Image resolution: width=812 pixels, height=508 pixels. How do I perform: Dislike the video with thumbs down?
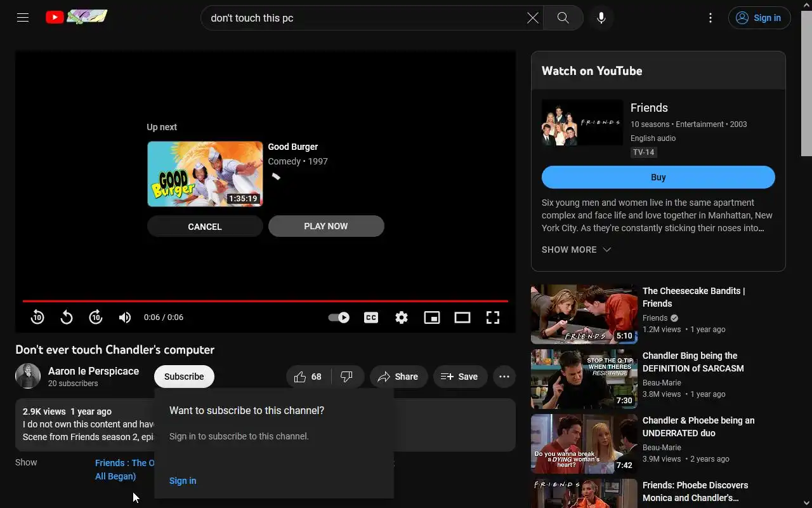(347, 377)
